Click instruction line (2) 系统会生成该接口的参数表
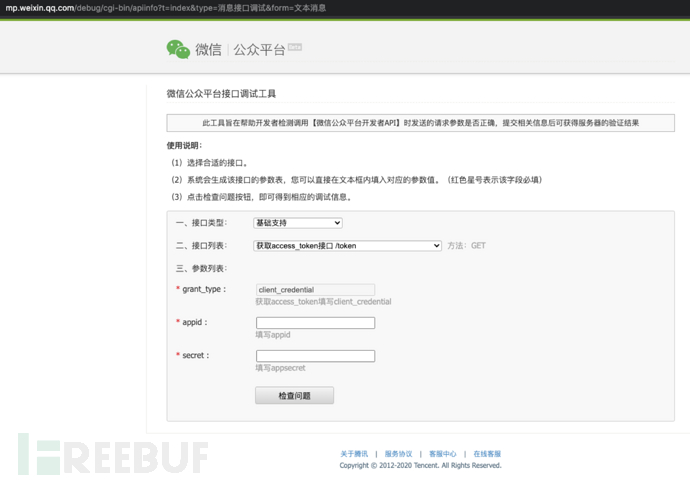This screenshot has width=690, height=482. click(x=357, y=180)
